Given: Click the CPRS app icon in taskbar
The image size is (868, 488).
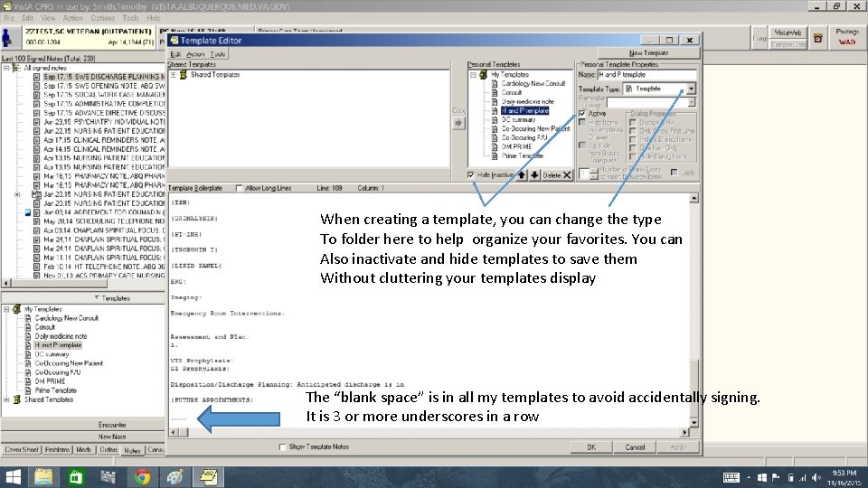Looking at the screenshot, I should point(209,477).
